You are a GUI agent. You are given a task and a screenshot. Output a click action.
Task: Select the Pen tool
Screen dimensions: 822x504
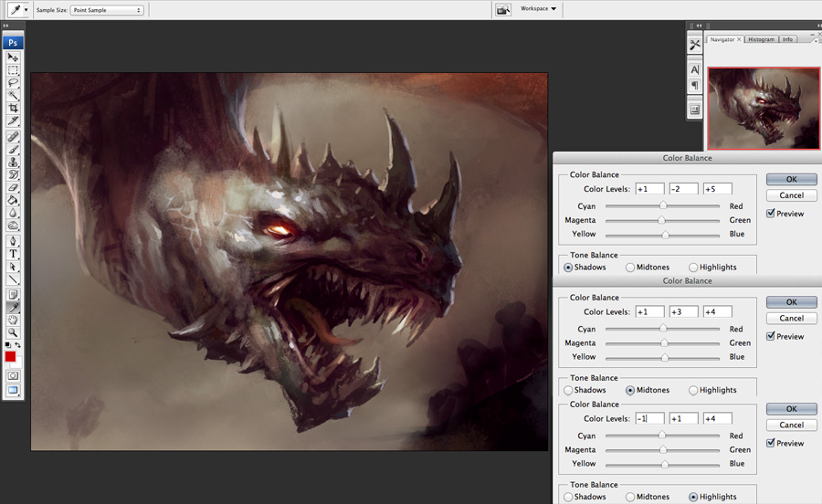click(13, 241)
